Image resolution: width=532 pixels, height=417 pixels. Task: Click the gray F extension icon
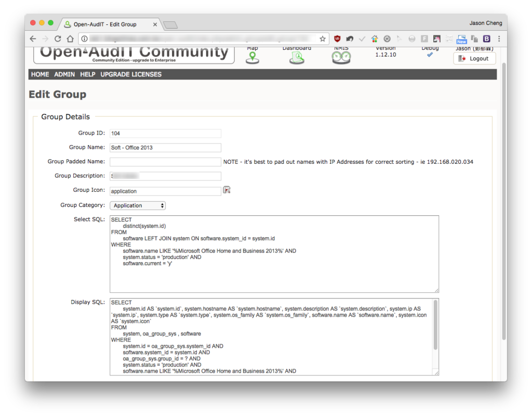(424, 38)
